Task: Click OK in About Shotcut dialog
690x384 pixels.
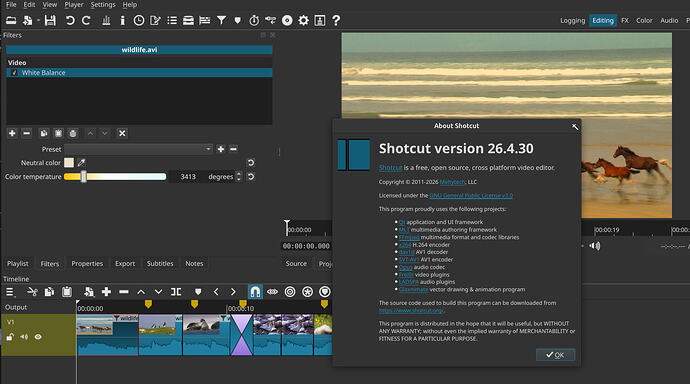Action: [555, 355]
